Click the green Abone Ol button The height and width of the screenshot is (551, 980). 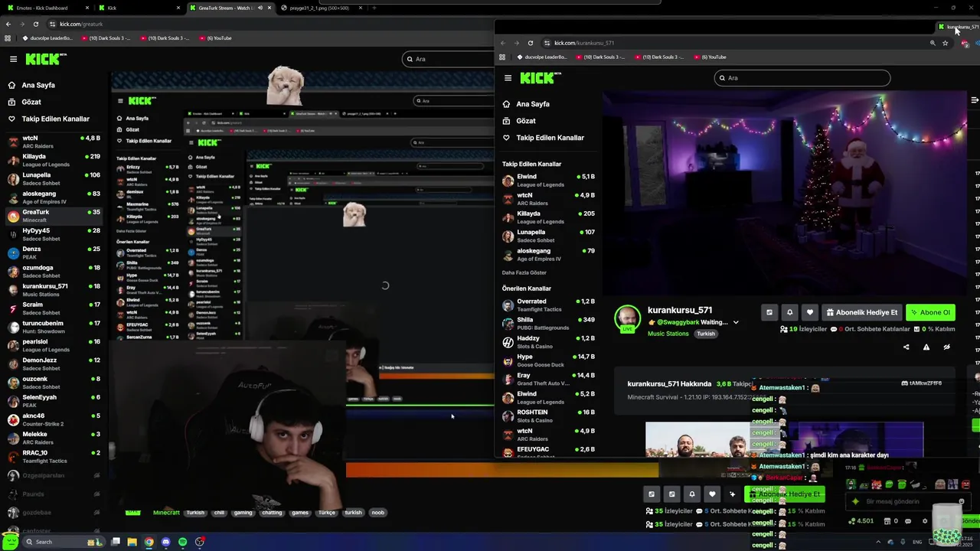[930, 312]
